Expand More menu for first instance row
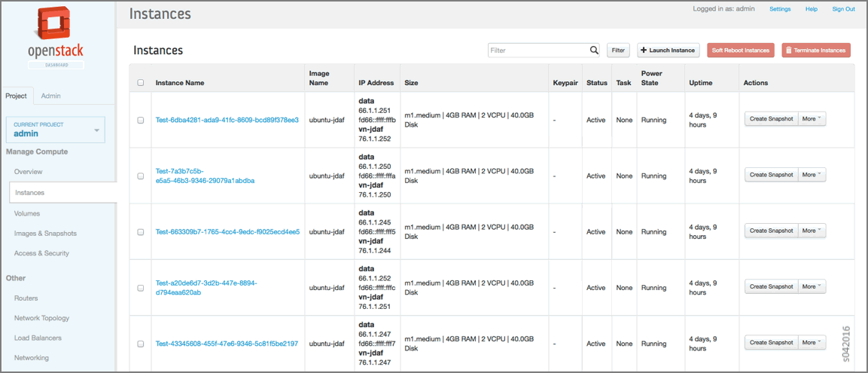The width and height of the screenshot is (868, 373). [x=812, y=119]
